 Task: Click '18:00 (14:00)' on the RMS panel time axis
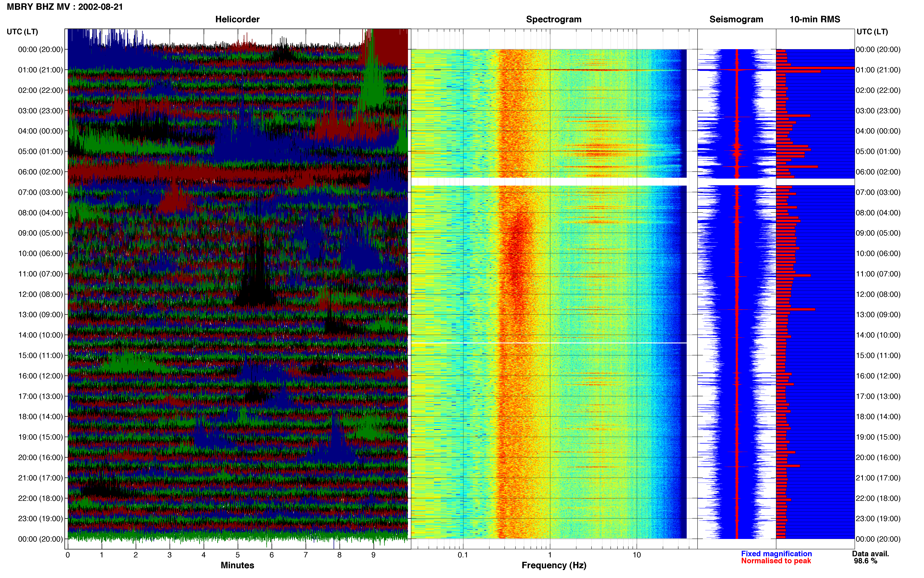(878, 417)
